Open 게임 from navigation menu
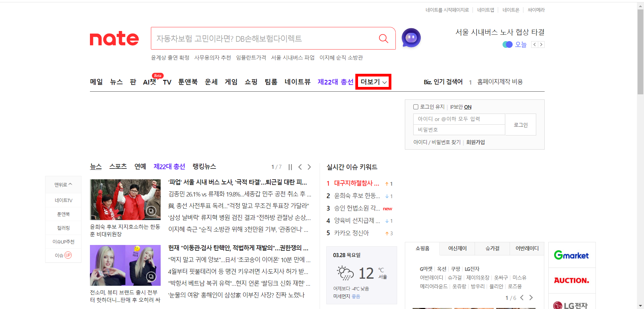Image resolution: width=644 pixels, height=309 pixels. pos(231,82)
